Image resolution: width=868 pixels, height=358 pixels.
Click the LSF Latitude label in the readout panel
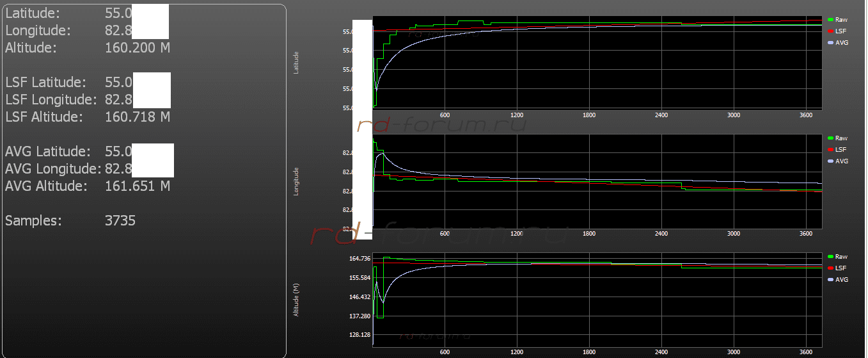pos(45,83)
